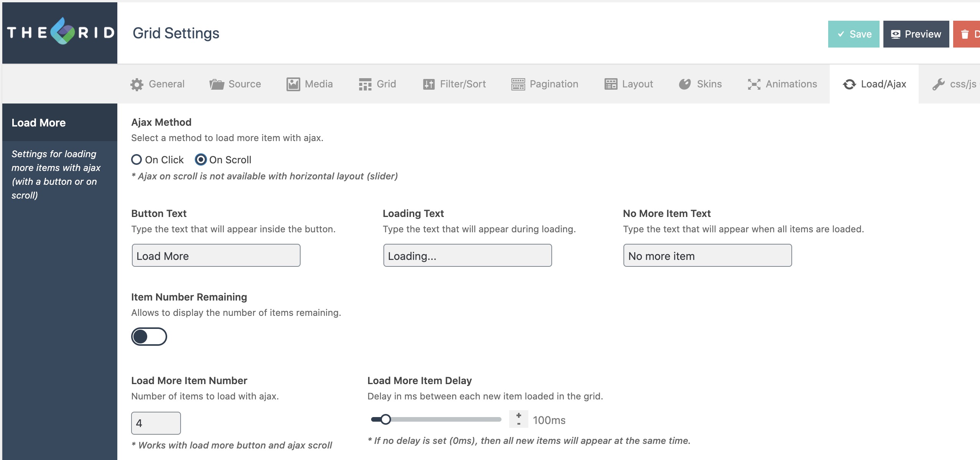This screenshot has width=980, height=460.
Task: Click the Layout tab icon
Action: pos(611,84)
